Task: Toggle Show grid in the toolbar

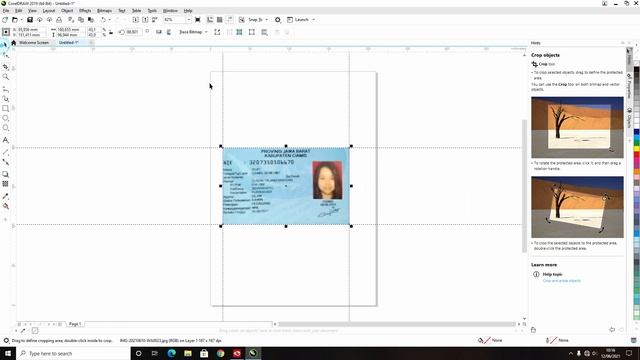Action: point(220,20)
